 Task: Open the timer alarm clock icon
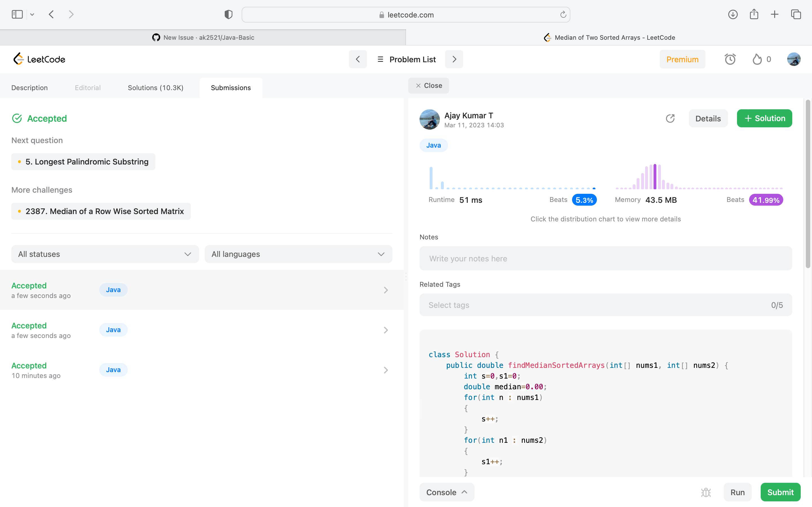click(730, 59)
